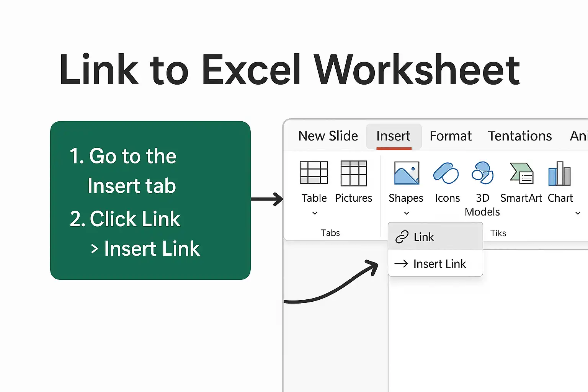Click the Table grid icon

(314, 173)
